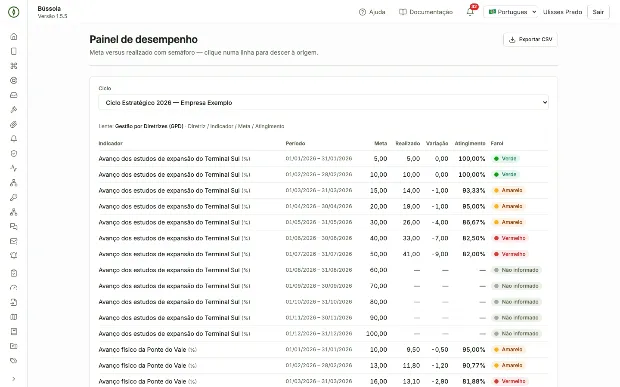Sort by the Indicador column header
This screenshot has width=620, height=387.
pos(110,143)
